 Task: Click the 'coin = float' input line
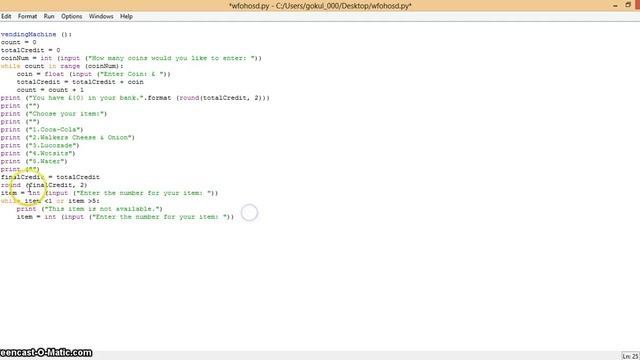[x=93, y=74]
